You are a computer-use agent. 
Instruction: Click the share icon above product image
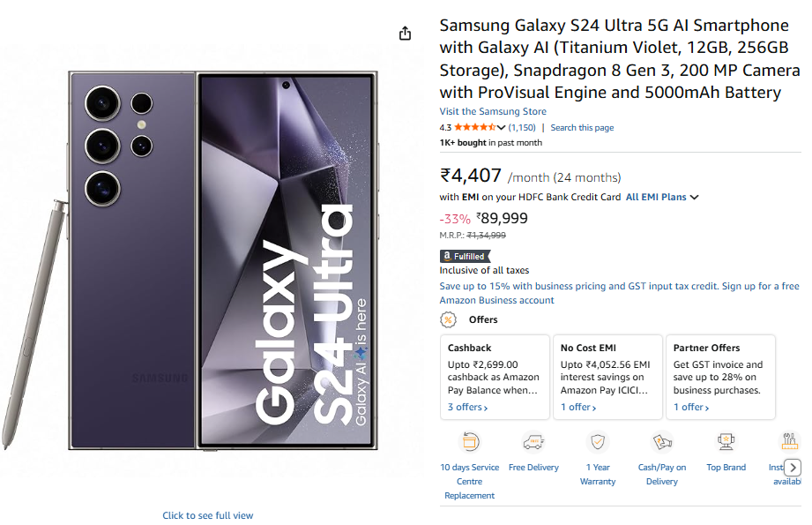pyautogui.click(x=405, y=34)
